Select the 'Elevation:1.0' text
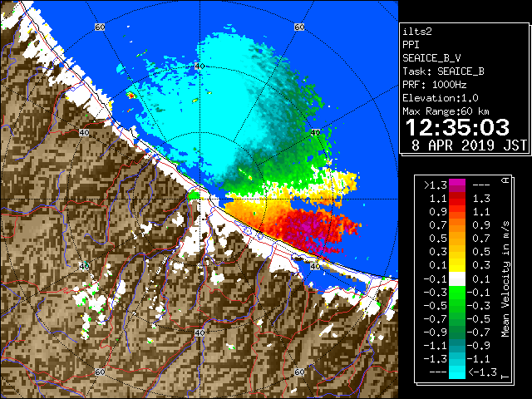The width and height of the screenshot is (532, 399). click(441, 98)
